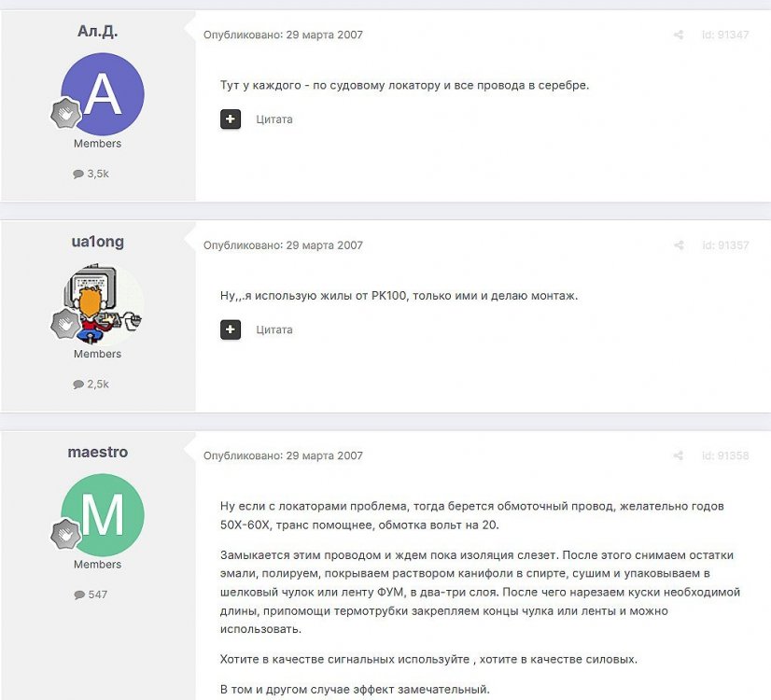
Task: Open the id: 91347 post permalink
Action: coord(725,35)
